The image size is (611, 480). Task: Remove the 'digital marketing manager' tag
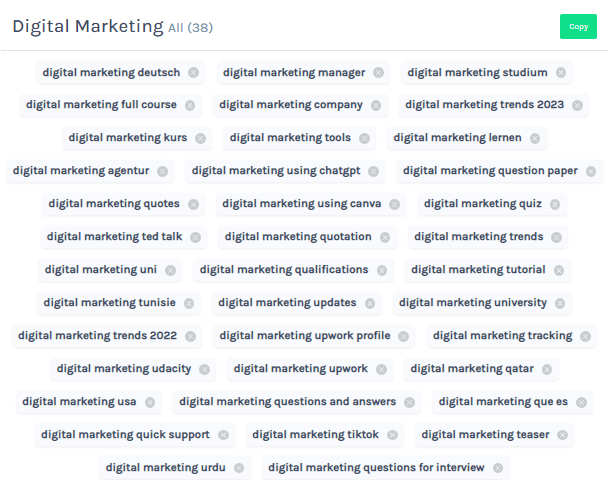[x=378, y=72]
